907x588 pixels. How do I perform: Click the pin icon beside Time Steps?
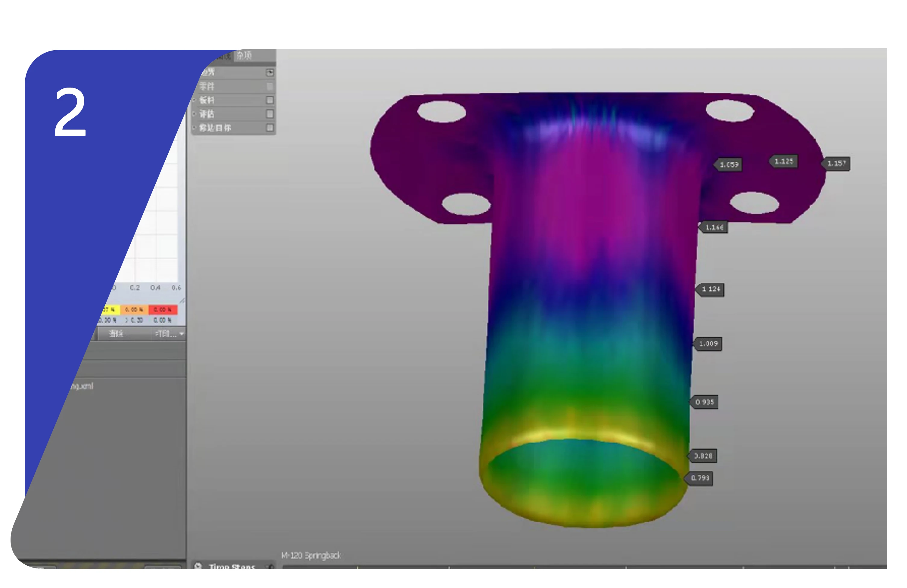(x=271, y=567)
